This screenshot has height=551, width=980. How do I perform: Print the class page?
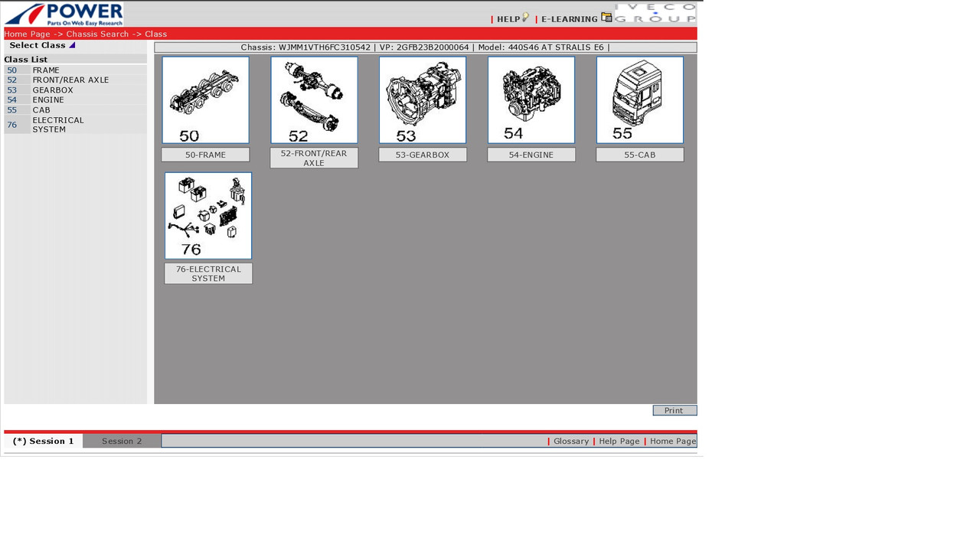pos(675,410)
